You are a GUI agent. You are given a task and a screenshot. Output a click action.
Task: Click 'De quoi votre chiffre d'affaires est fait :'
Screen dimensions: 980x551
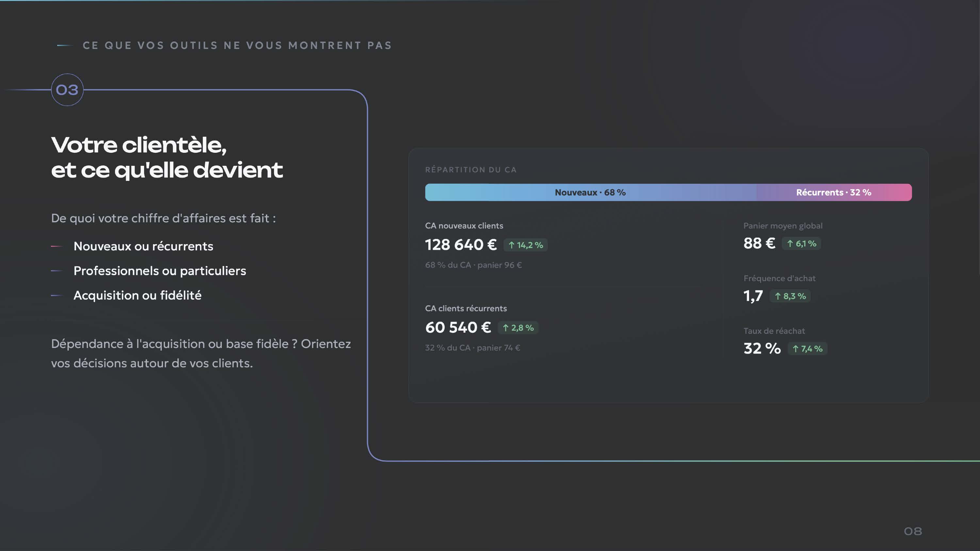point(164,218)
